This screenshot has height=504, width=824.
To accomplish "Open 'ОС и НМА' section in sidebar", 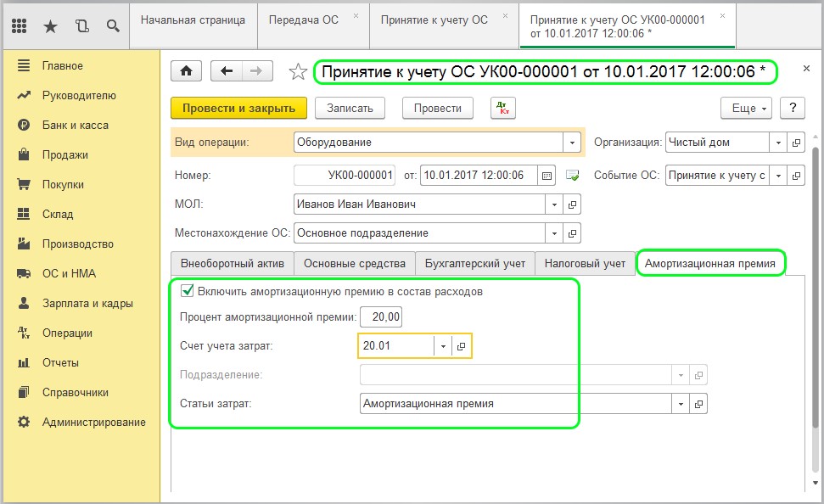I will (69, 273).
